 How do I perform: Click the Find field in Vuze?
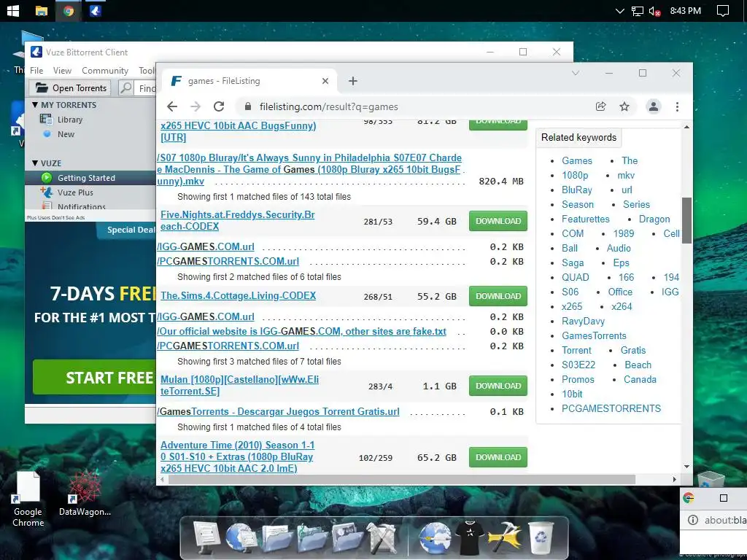[x=146, y=88]
